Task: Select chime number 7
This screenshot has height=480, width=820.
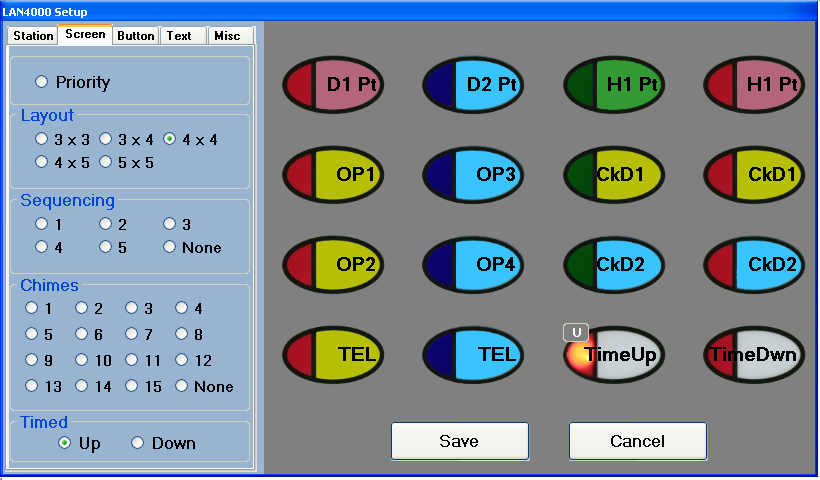Action: (x=132, y=334)
